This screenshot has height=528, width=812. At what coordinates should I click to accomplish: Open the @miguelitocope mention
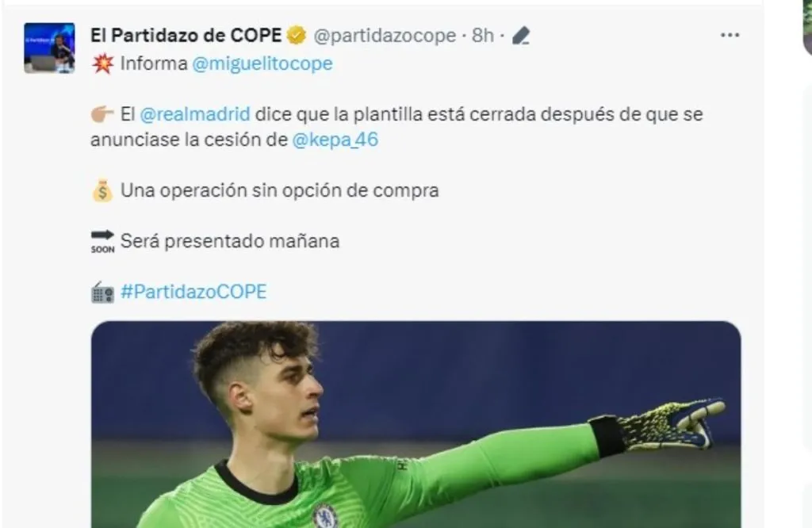point(262,63)
